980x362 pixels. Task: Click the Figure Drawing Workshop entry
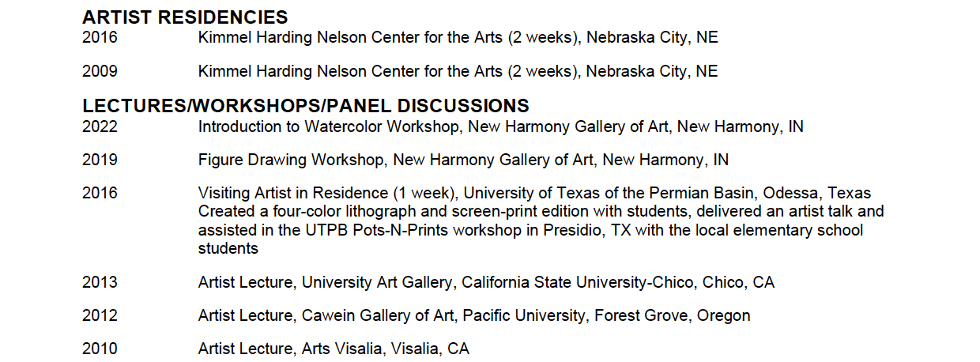click(463, 160)
